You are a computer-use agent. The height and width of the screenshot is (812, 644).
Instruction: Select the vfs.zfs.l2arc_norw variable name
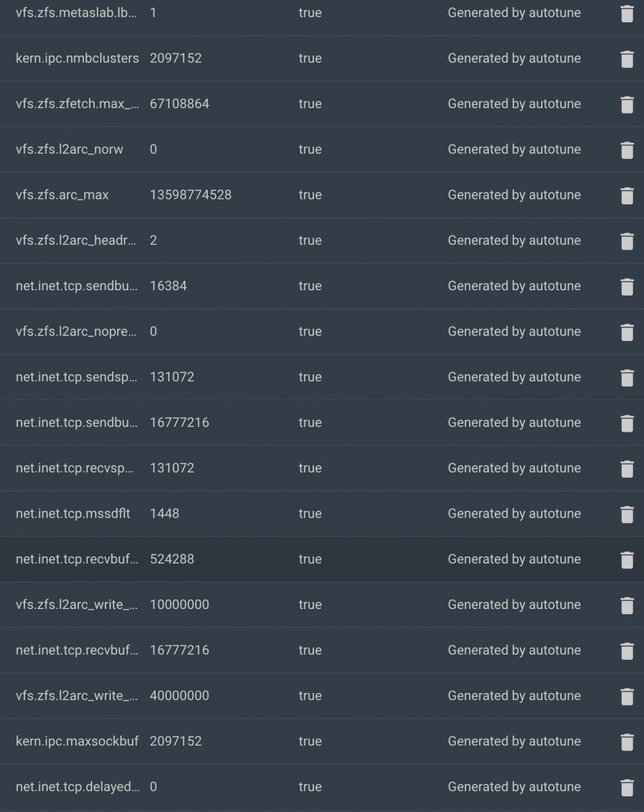[x=70, y=150]
